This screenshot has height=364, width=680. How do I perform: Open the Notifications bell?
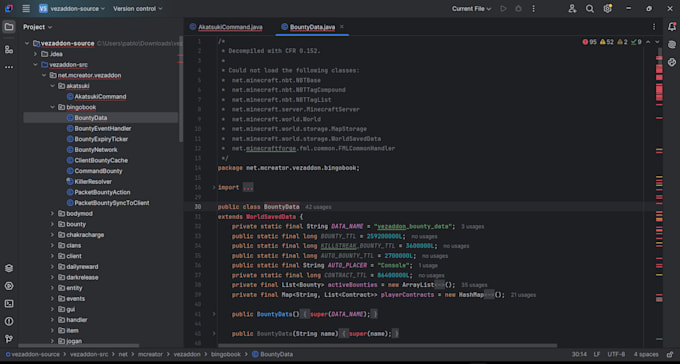tap(672, 27)
